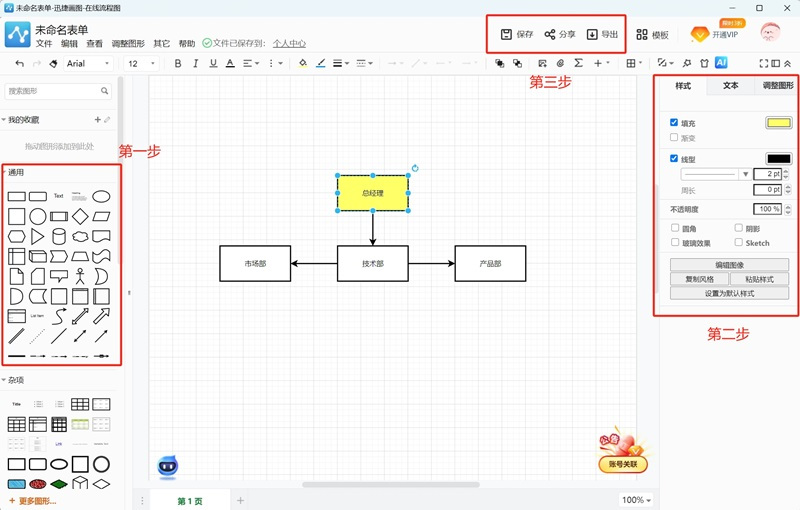Enable the 玻璃效果 glass effect checkbox

pos(674,242)
